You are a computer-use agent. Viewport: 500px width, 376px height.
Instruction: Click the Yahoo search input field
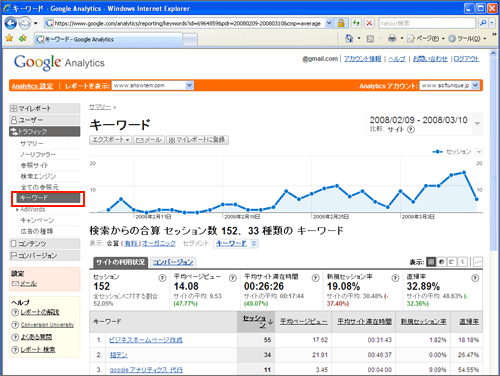[x=427, y=23]
